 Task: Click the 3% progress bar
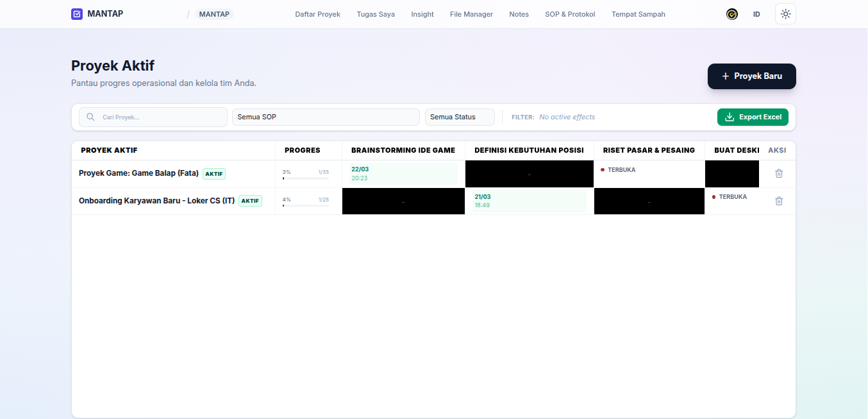(x=306, y=178)
